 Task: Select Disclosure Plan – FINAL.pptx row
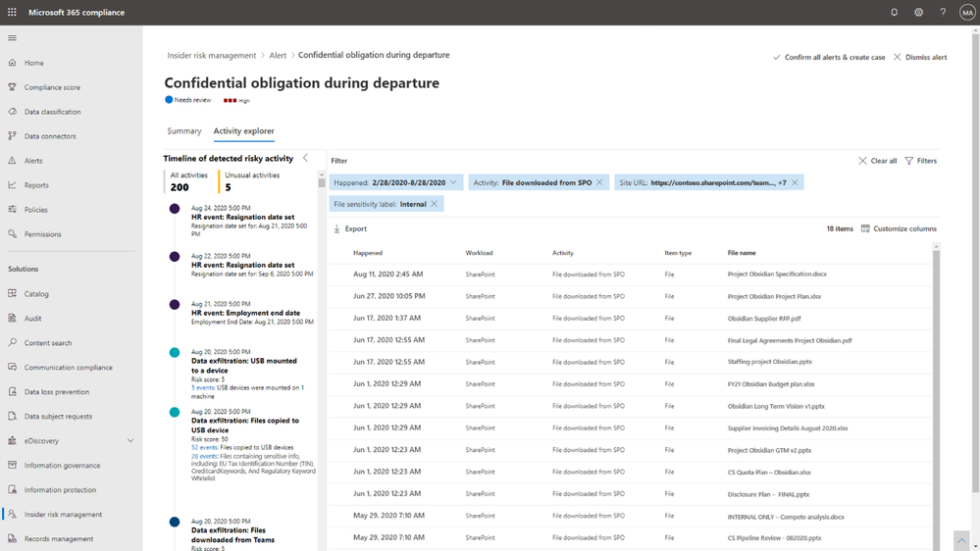point(631,493)
